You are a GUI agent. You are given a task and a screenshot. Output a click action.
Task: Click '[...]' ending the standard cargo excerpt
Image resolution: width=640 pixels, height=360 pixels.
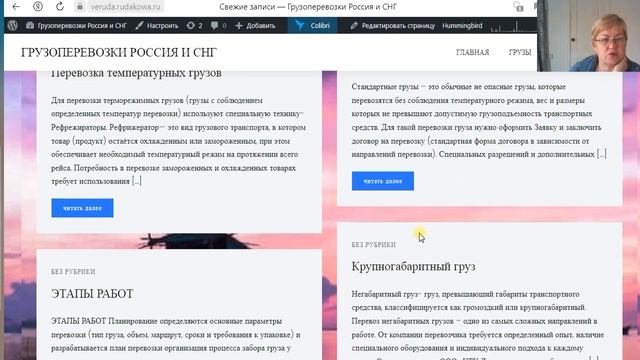click(602, 154)
